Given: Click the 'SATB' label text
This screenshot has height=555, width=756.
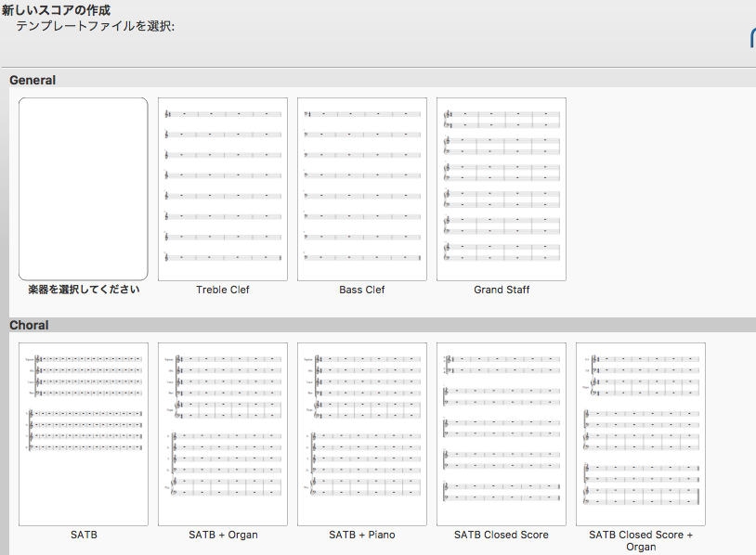Looking at the screenshot, I should click(84, 535).
